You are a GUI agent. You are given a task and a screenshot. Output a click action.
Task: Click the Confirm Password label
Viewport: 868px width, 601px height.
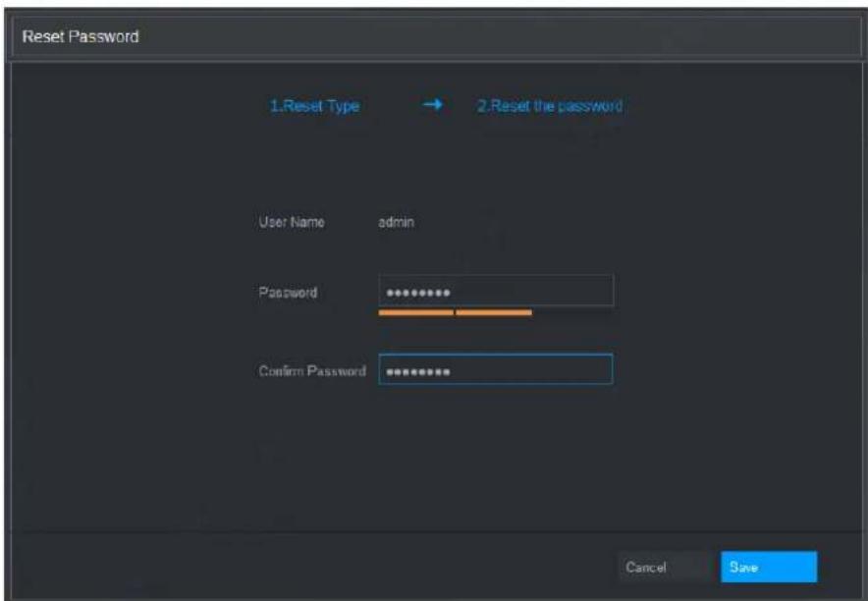[x=312, y=370]
